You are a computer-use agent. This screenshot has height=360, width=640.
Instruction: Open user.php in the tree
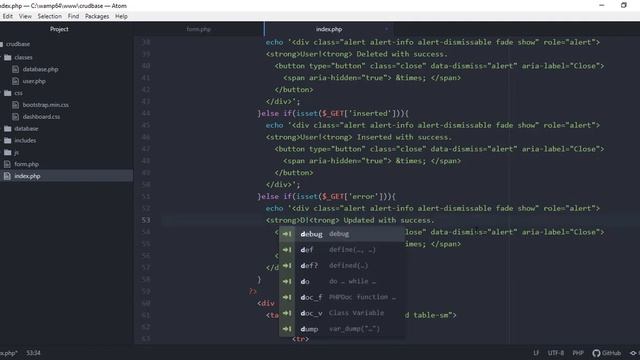[x=34, y=81]
